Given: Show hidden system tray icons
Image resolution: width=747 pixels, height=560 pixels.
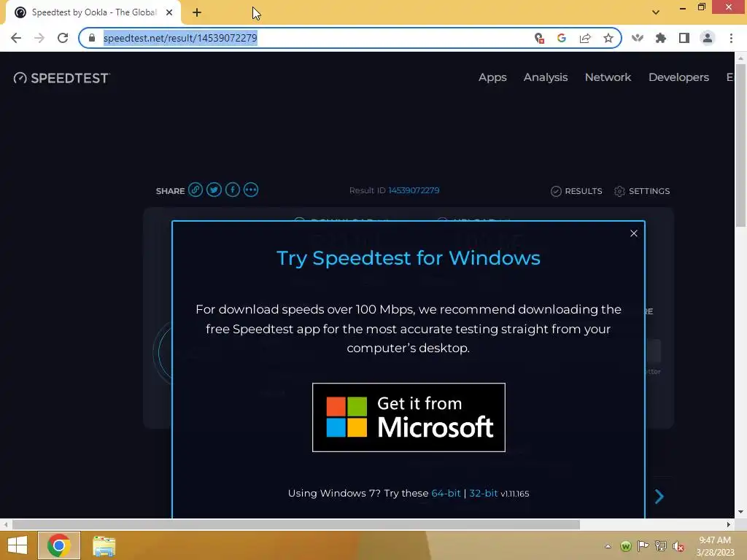Looking at the screenshot, I should 608,546.
